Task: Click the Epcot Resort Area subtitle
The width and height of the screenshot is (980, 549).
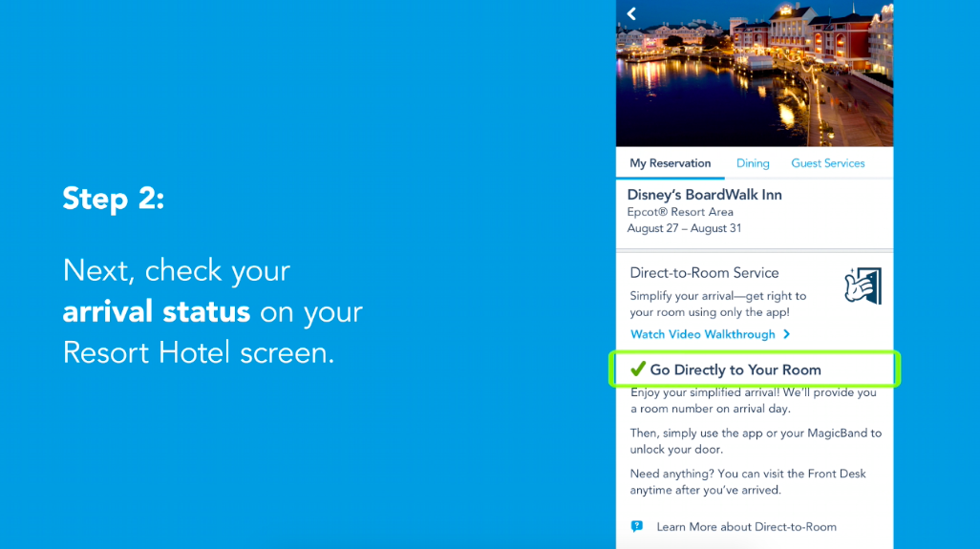Action: tap(680, 212)
